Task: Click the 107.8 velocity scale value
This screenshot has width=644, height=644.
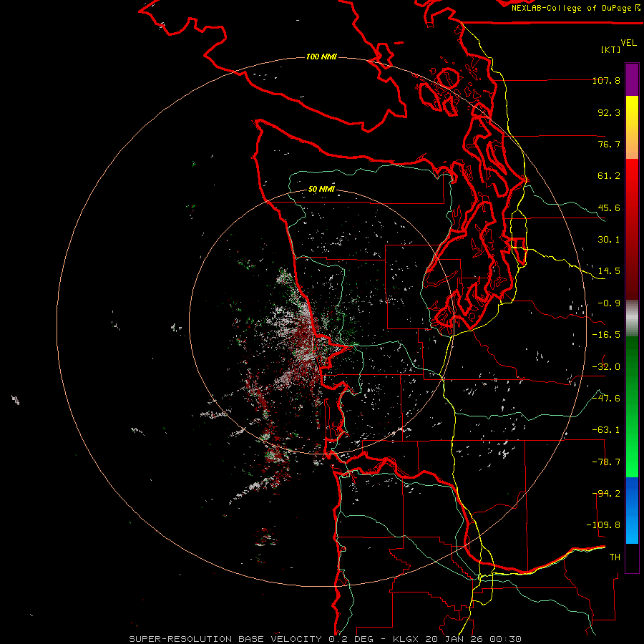Action: [606, 80]
